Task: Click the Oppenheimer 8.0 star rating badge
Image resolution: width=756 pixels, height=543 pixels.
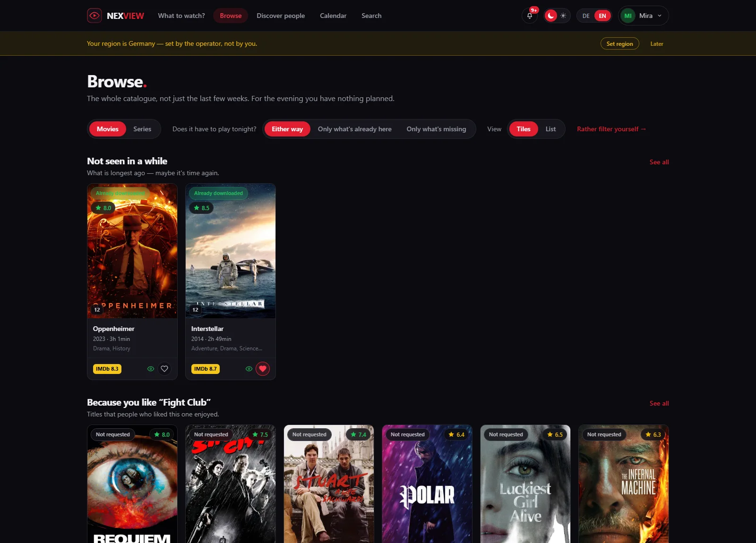Action: click(x=103, y=208)
